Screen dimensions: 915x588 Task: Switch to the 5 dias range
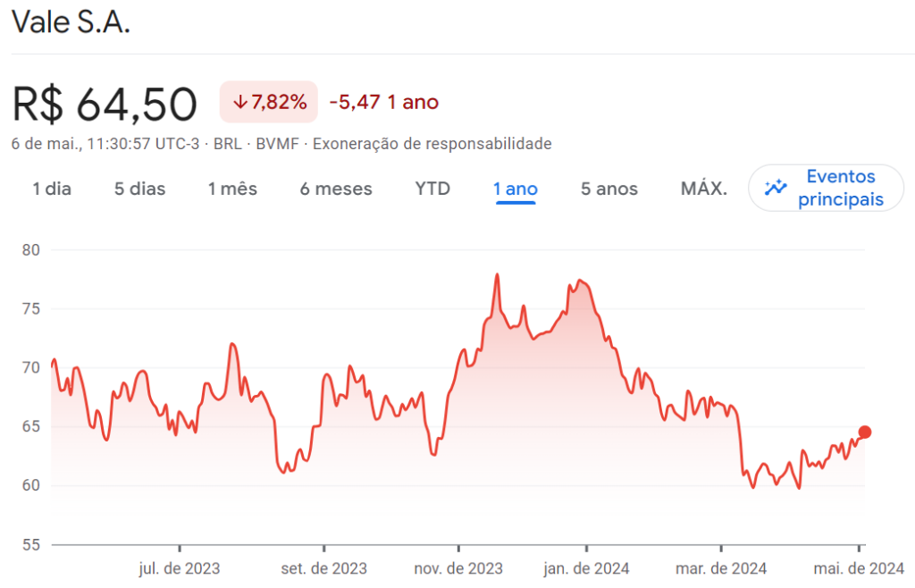click(139, 189)
